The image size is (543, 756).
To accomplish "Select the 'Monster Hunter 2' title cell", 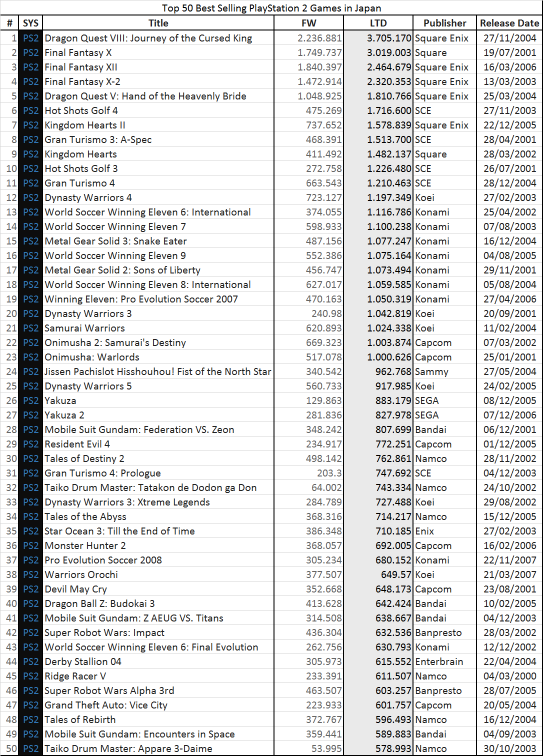I will (x=85, y=545).
